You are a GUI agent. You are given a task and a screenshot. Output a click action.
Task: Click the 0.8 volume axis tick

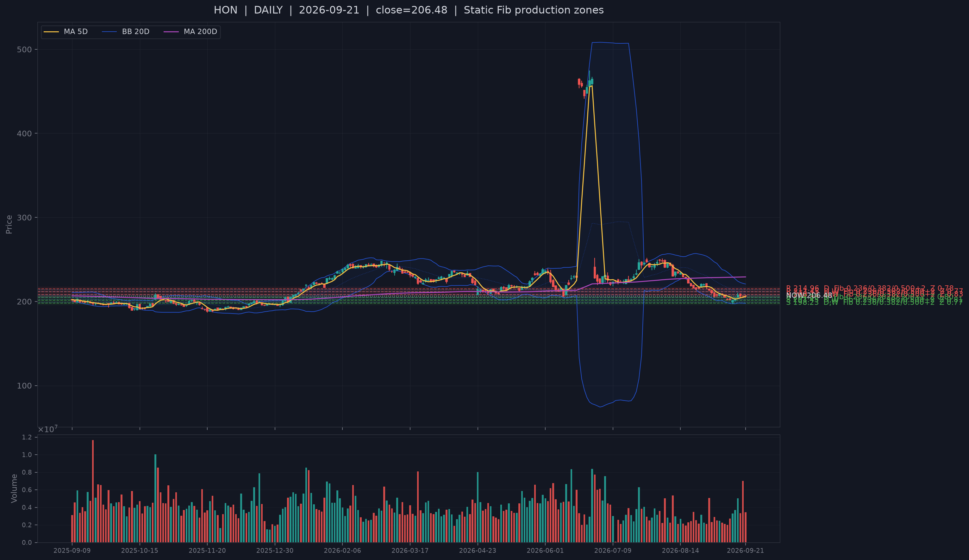coord(27,472)
